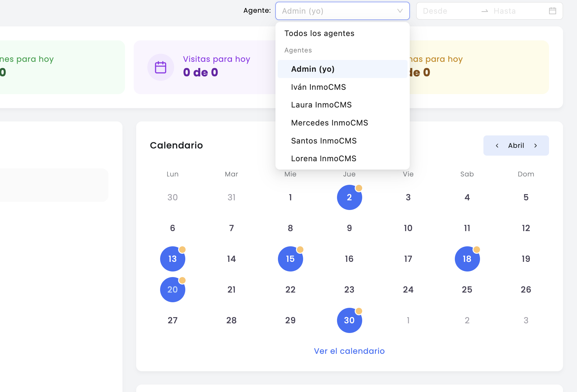
Task: Click day 27 in the calendar
Action: (173, 320)
